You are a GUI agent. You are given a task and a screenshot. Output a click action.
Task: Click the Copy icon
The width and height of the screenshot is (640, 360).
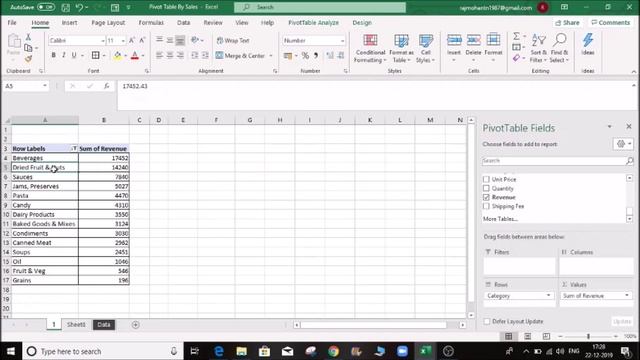coord(28,48)
